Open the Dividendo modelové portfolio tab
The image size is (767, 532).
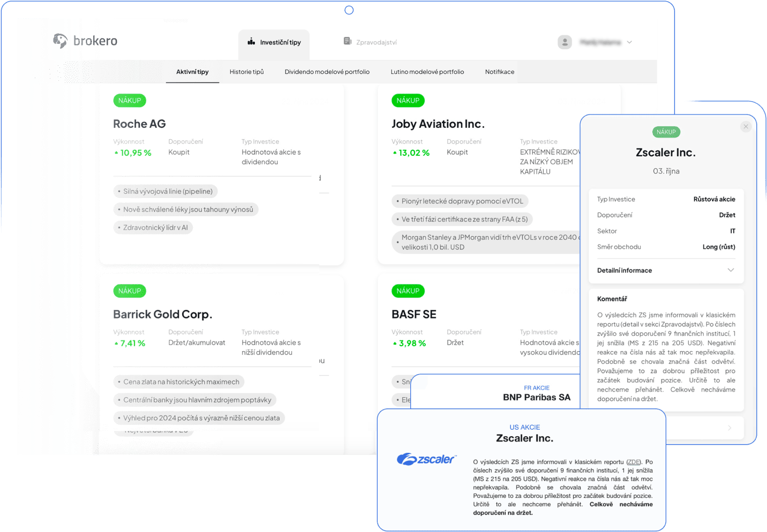coord(327,72)
